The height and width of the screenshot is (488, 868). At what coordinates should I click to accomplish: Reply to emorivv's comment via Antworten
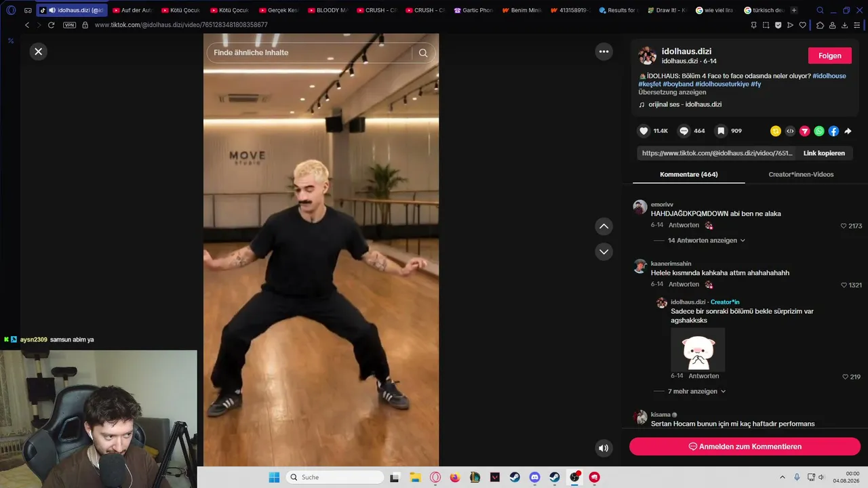point(684,225)
